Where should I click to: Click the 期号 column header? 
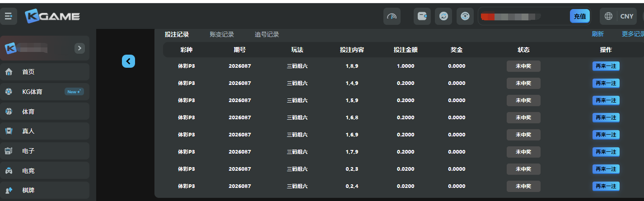(240, 50)
